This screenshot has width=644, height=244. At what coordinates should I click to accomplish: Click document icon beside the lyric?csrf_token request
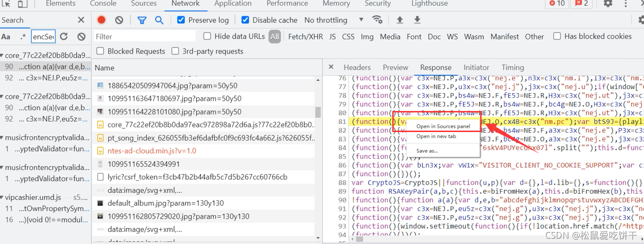[100, 177]
